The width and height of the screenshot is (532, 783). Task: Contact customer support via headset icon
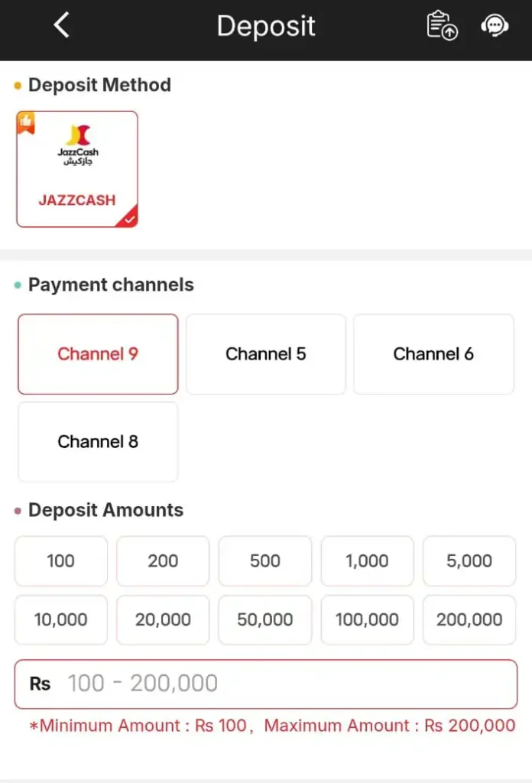(x=495, y=26)
